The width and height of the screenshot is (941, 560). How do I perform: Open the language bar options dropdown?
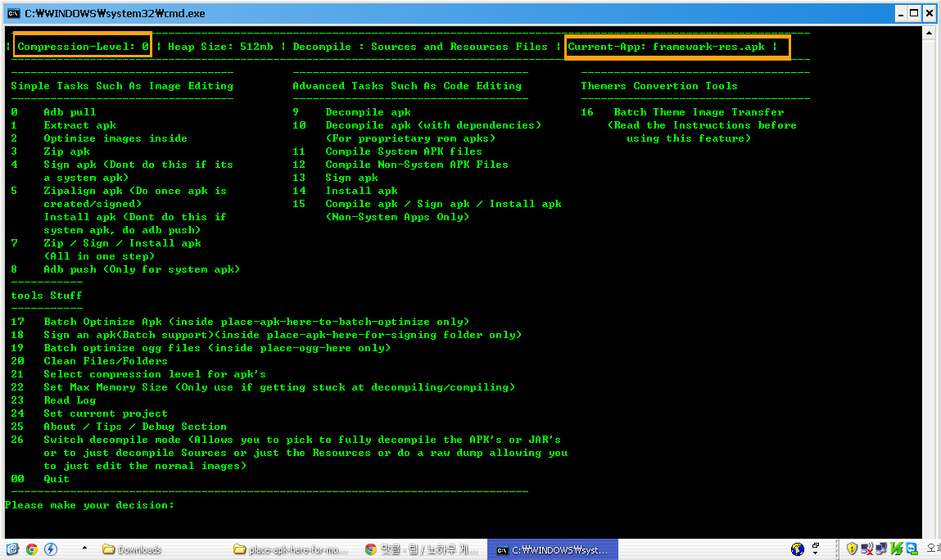point(815,549)
